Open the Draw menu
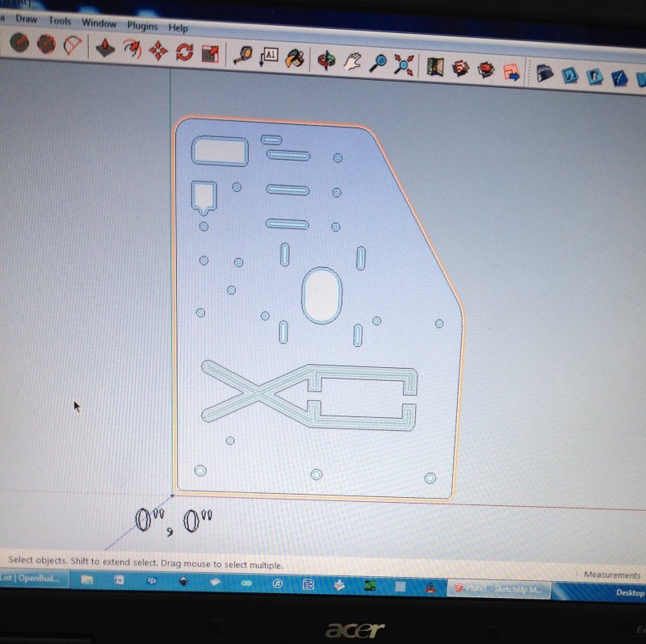The image size is (646, 644). (26, 19)
